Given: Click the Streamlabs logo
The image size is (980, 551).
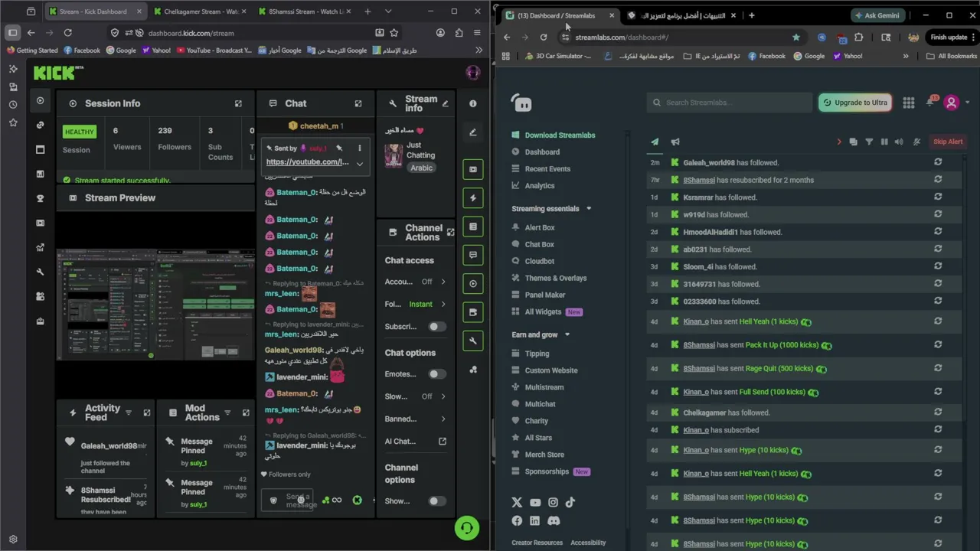Looking at the screenshot, I should 522,103.
